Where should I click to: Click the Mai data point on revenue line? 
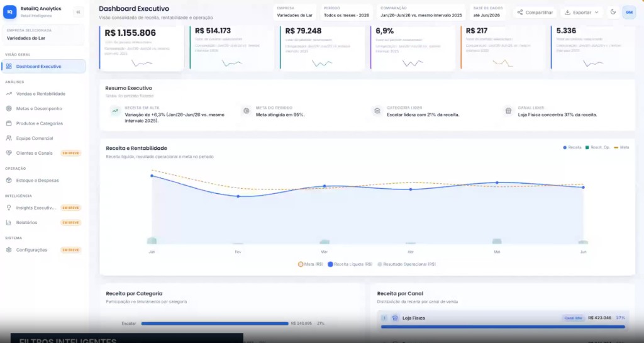(x=497, y=183)
